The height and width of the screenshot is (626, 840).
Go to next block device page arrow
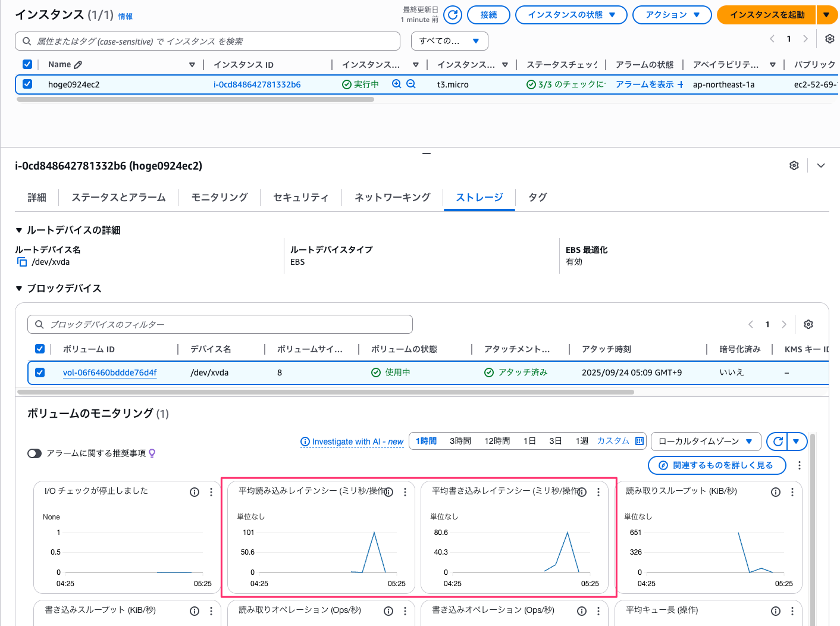coord(784,324)
